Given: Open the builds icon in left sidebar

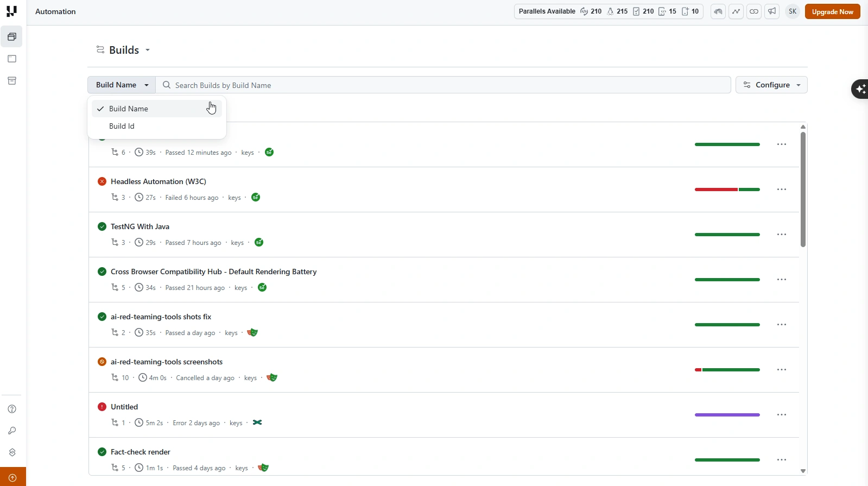Looking at the screenshot, I should pyautogui.click(x=12, y=37).
